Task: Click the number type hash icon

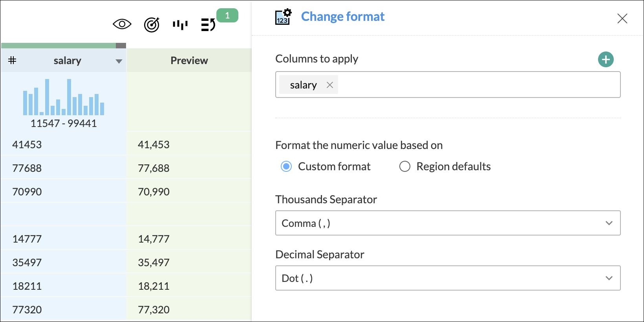Action: [x=13, y=60]
